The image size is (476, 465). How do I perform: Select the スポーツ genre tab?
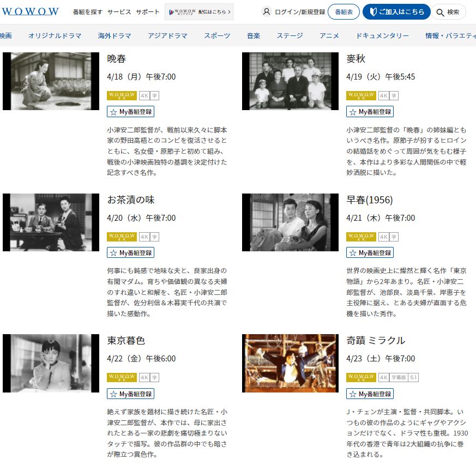pos(217,35)
